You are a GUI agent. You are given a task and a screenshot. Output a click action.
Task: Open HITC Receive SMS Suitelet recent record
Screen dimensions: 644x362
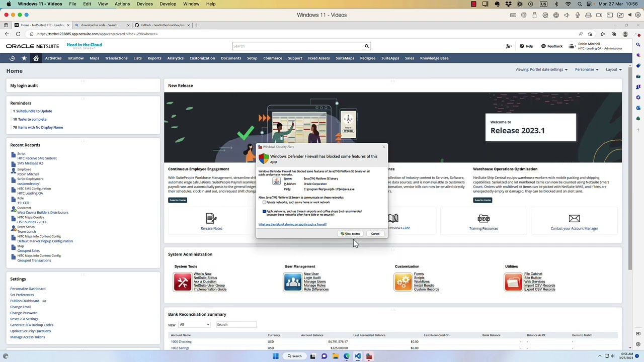pos(37,158)
